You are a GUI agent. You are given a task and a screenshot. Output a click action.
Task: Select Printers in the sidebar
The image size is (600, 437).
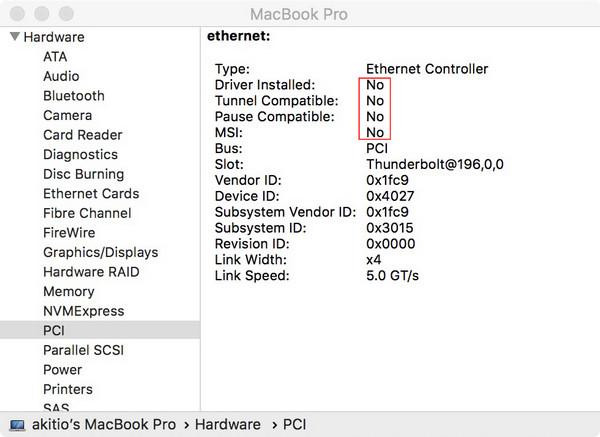pyautogui.click(x=67, y=389)
